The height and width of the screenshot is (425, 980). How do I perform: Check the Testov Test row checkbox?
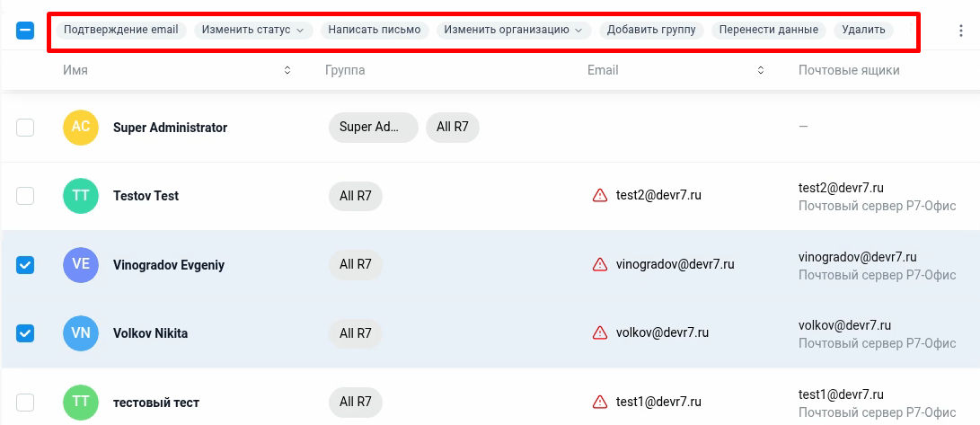pyautogui.click(x=25, y=196)
